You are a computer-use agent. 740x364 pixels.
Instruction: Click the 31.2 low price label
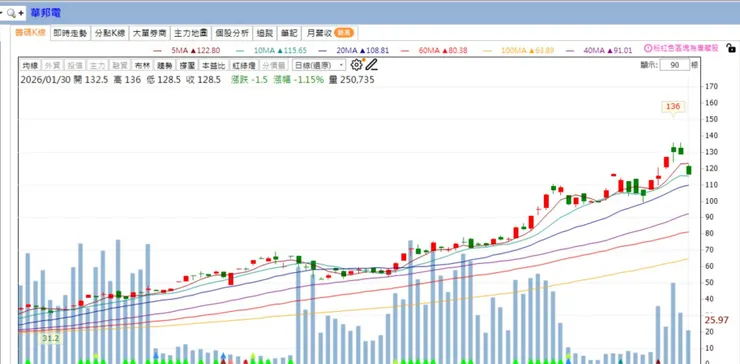tap(50, 339)
